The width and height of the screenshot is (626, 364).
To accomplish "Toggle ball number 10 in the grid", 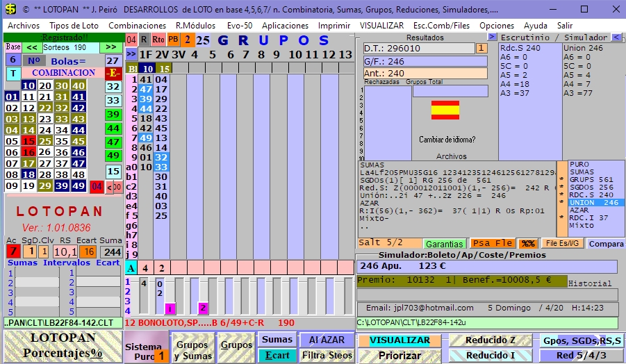I will [x=28, y=85].
